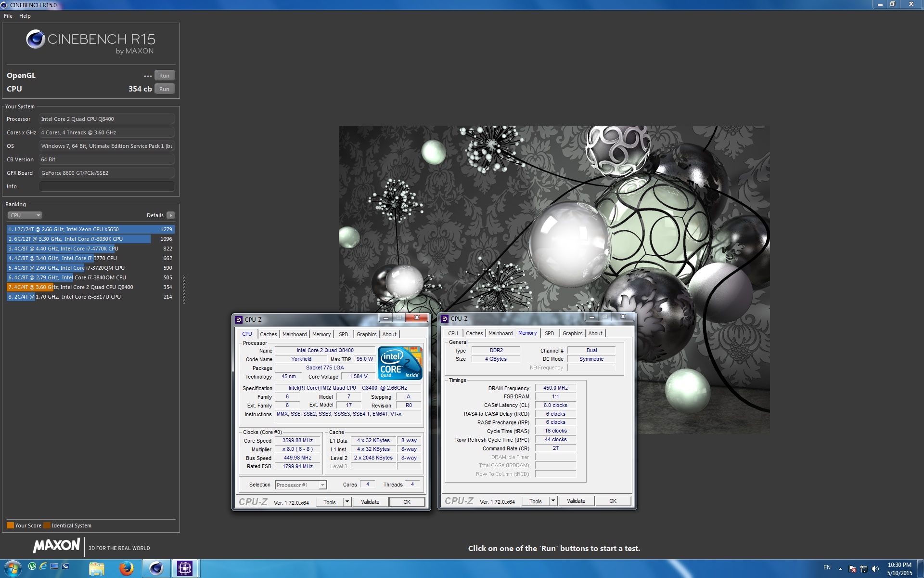Switch to Memory tab in left CPU-Z
This screenshot has height=578, width=924.
[321, 334]
